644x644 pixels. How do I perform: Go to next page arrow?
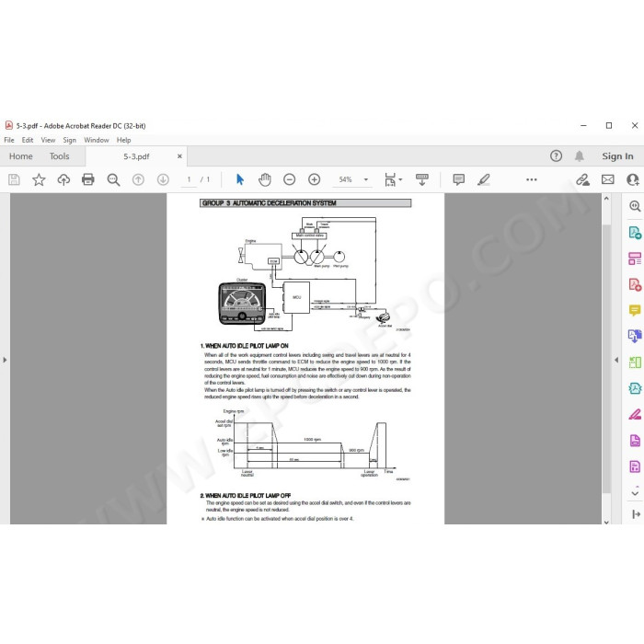[163, 179]
